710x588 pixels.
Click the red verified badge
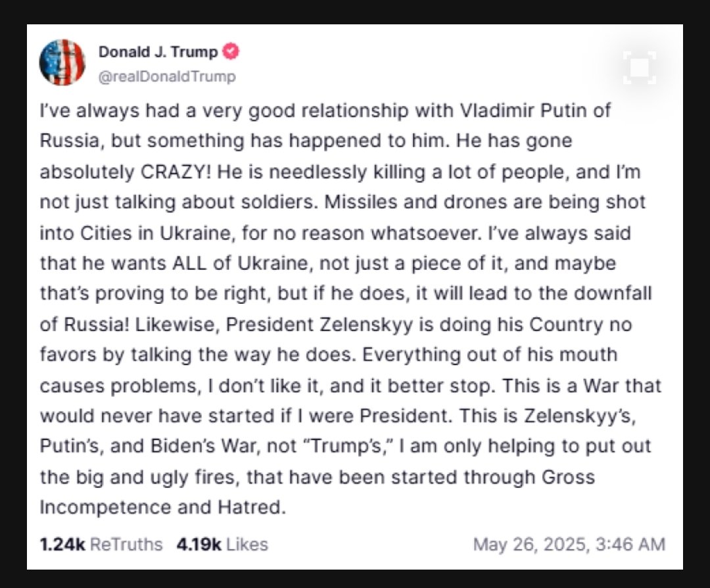(x=231, y=51)
